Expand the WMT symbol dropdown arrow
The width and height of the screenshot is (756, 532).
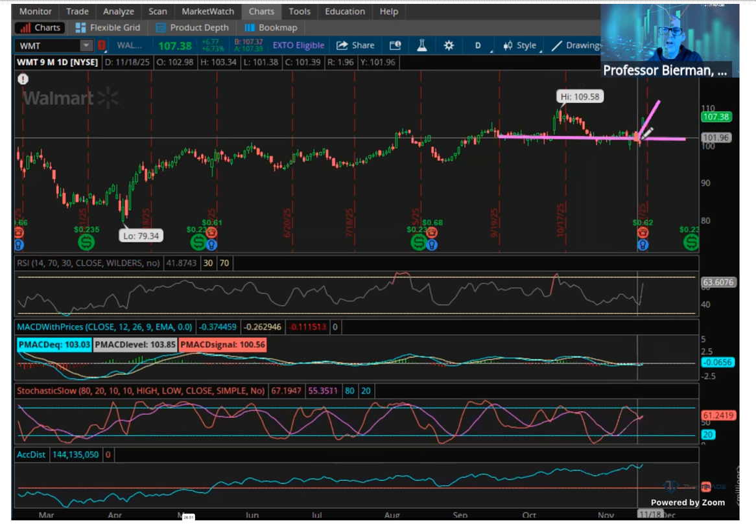pos(86,45)
